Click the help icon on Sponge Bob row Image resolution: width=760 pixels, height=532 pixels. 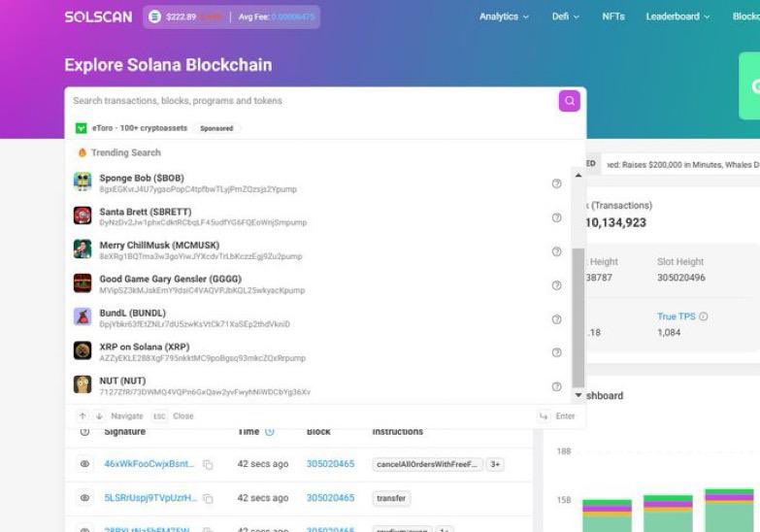(x=556, y=183)
